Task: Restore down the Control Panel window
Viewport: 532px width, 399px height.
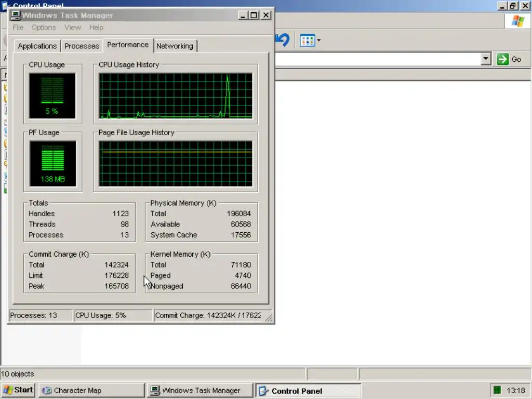Action: 513,5
